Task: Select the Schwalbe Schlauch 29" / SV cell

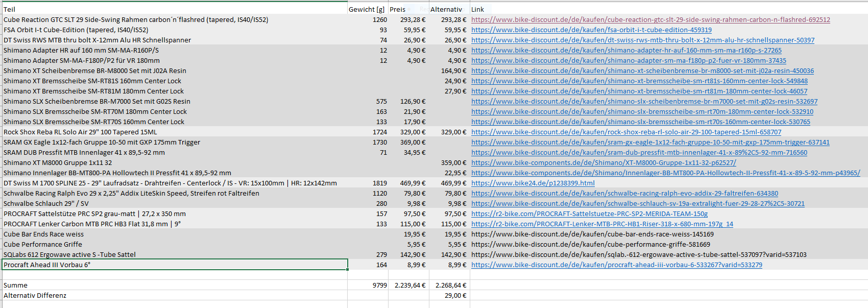Action: [x=175, y=203]
